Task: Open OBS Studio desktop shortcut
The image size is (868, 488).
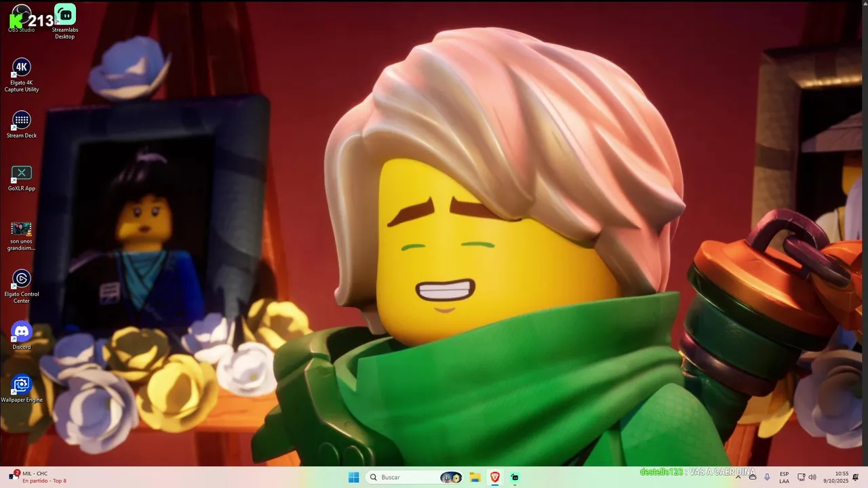Action: 21,18
